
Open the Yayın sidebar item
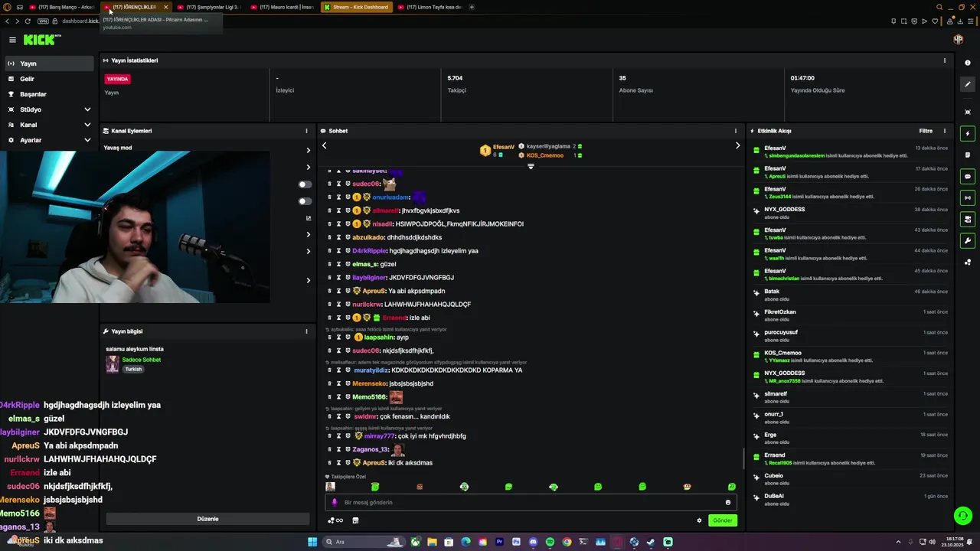click(50, 64)
